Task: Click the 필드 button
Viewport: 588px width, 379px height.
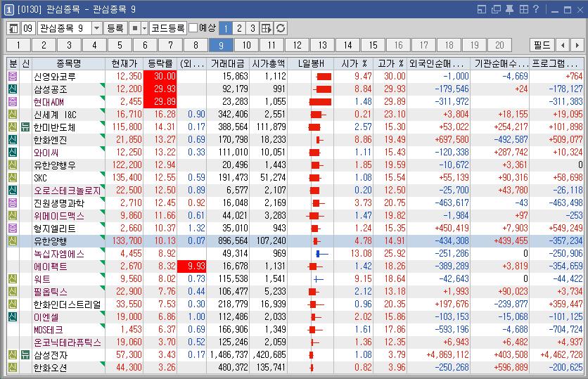Action: (x=542, y=46)
